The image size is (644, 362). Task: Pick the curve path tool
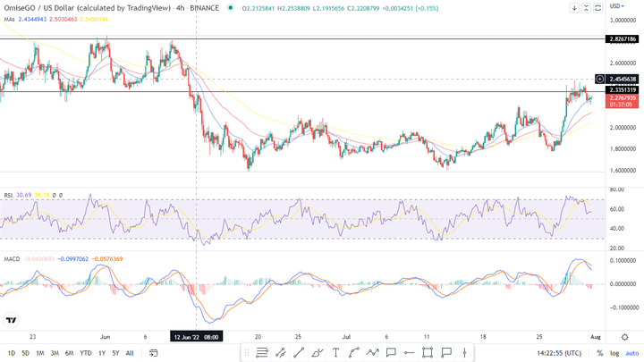(353, 352)
